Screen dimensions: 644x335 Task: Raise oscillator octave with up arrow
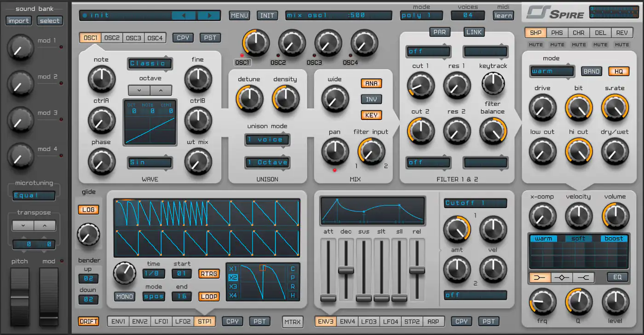161,90
